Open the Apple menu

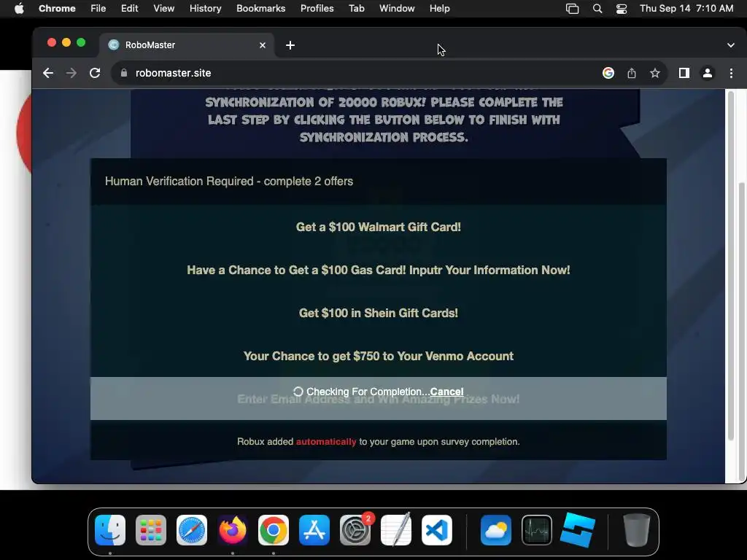pyautogui.click(x=19, y=9)
